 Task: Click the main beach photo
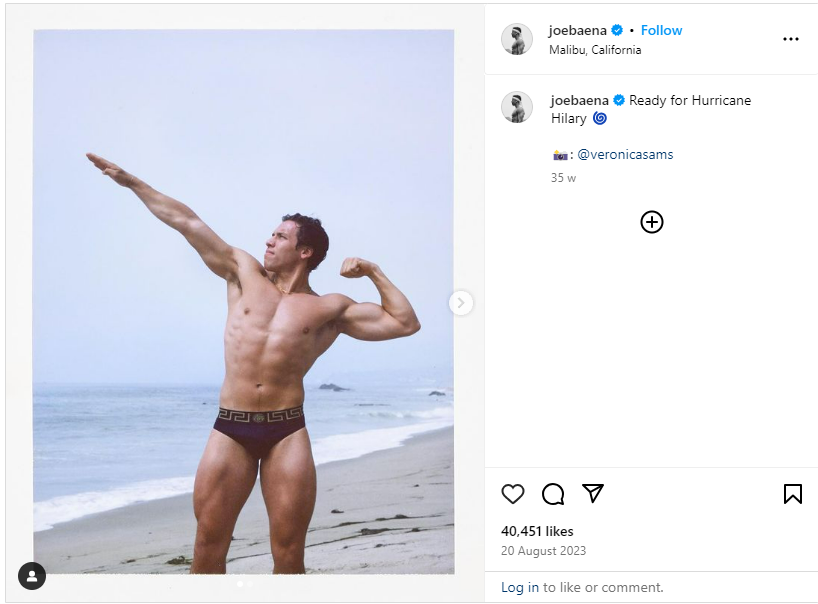(244, 300)
